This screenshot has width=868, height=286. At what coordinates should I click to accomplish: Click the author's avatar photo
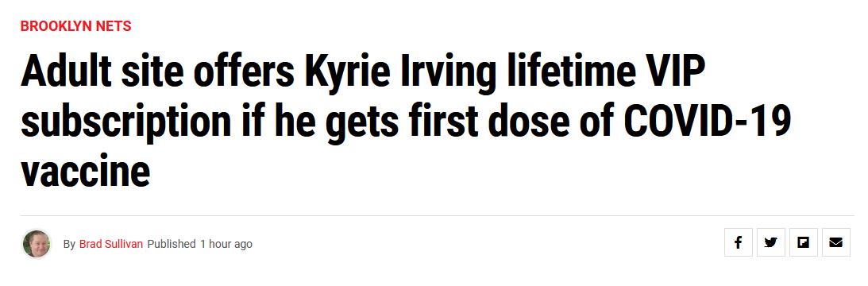tap(37, 244)
